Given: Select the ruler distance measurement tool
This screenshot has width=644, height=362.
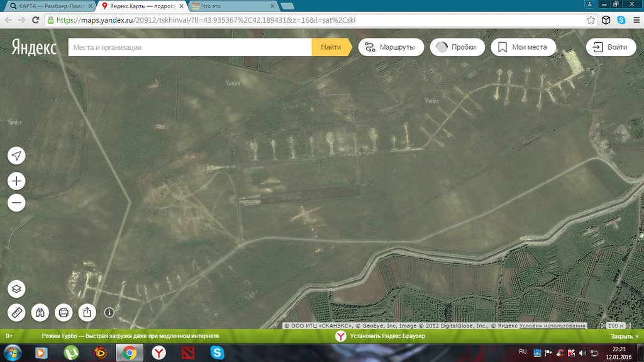Looking at the screenshot, I should click(x=16, y=312).
